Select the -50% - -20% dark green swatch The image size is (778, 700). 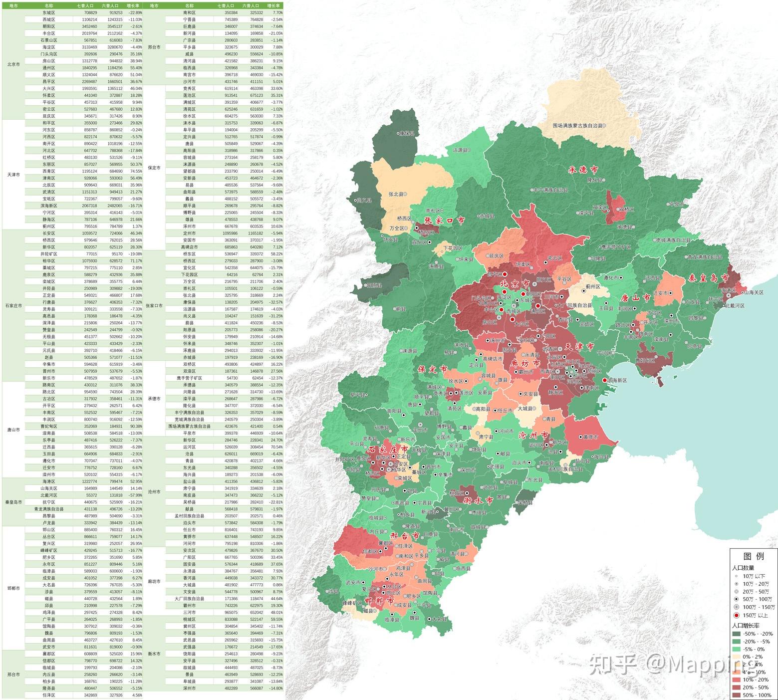click(737, 634)
